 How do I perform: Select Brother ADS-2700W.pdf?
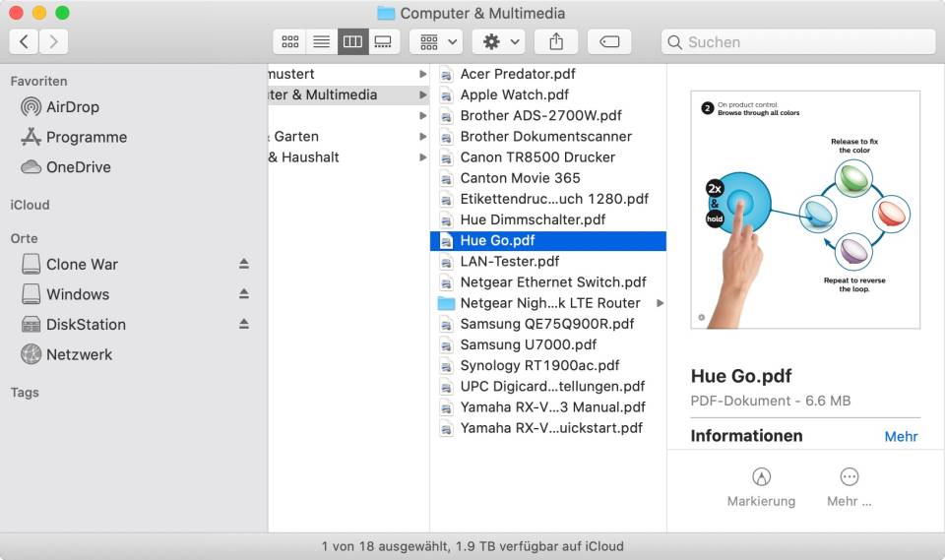(x=548, y=116)
